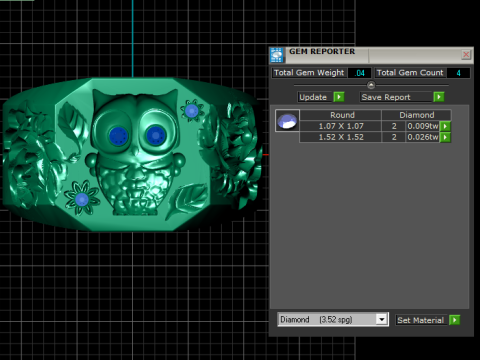This screenshot has height=360, width=480.
Task: Click the Diamond column header
Action: (417, 115)
